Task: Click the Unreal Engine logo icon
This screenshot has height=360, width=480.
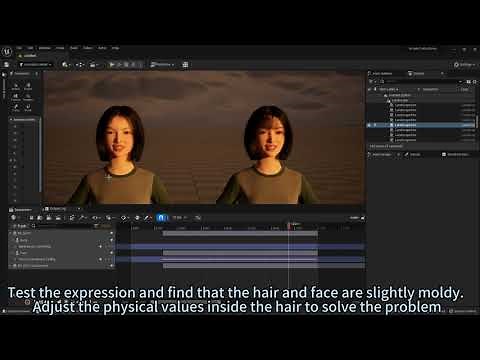Action: point(7,51)
